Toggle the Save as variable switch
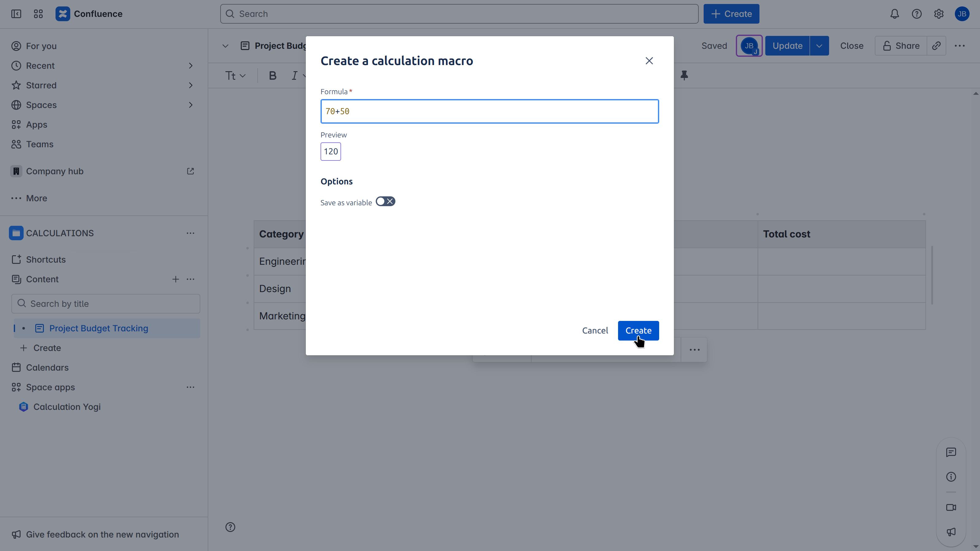Screen dimensions: 980x551 pos(385,201)
